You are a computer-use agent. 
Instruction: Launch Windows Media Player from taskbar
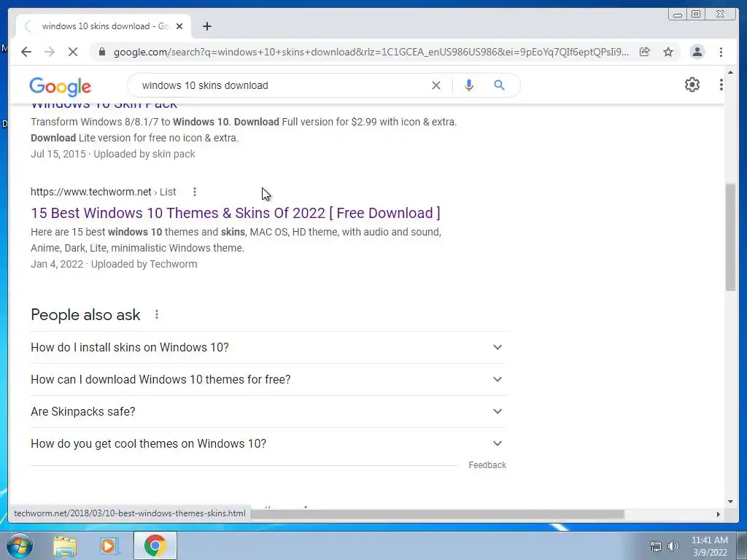coord(109,545)
